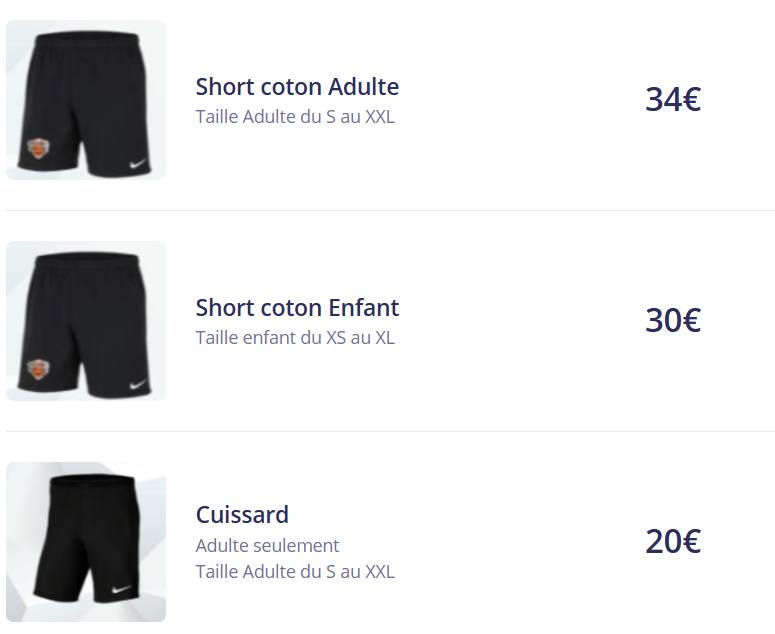Click the waistband of the adult shorts image
The width and height of the screenshot is (775, 634).
point(88,38)
